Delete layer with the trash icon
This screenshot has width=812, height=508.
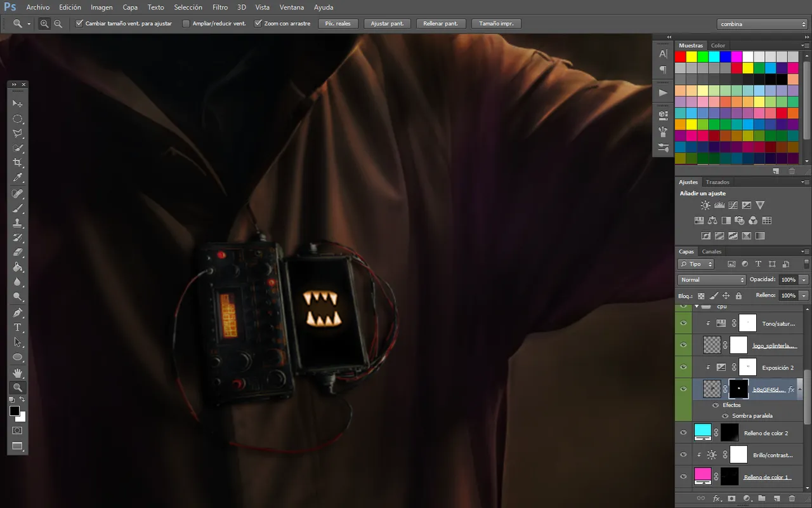pos(792,498)
